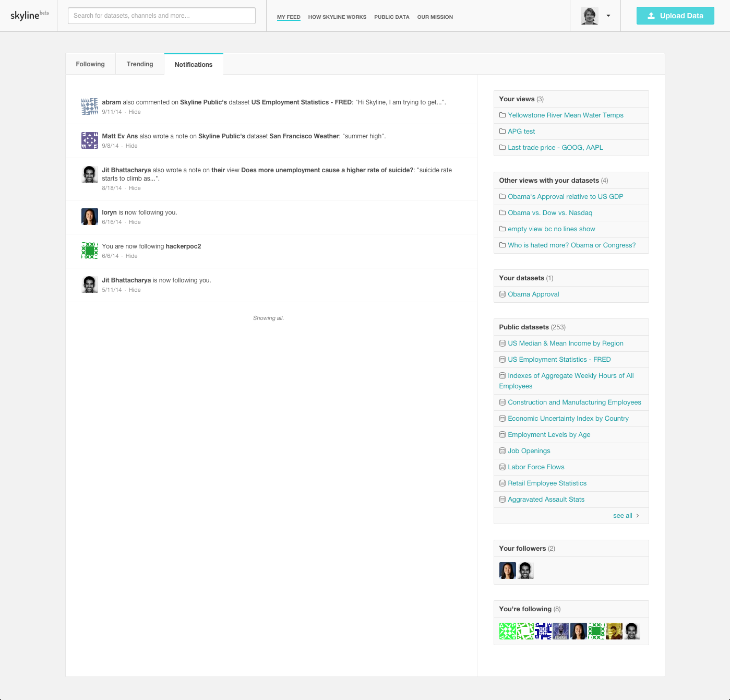730x700 pixels.
Task: Open Who is hated more? Obama or Congress?
Action: (x=572, y=245)
